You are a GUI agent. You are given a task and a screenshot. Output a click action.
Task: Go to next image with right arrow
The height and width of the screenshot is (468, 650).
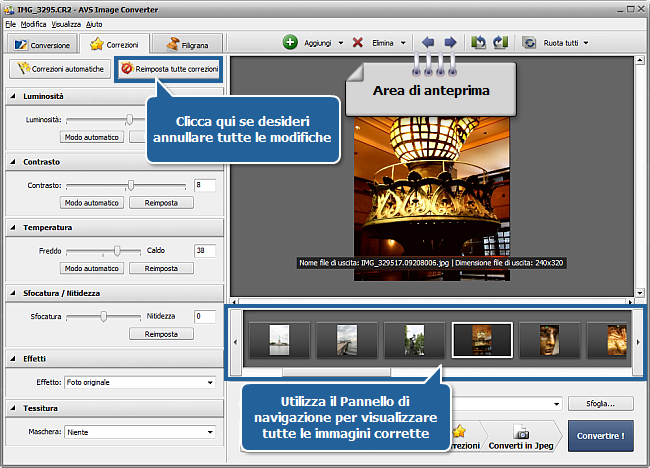click(450, 43)
